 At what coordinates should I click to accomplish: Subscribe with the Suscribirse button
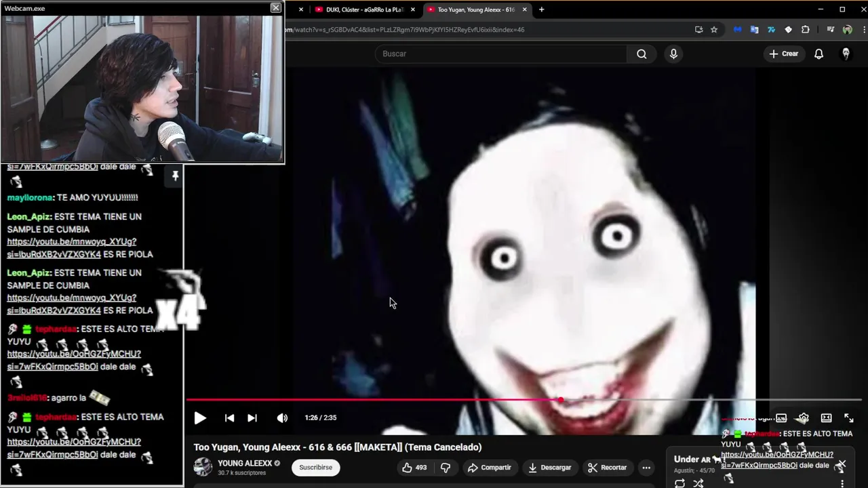coord(316,468)
